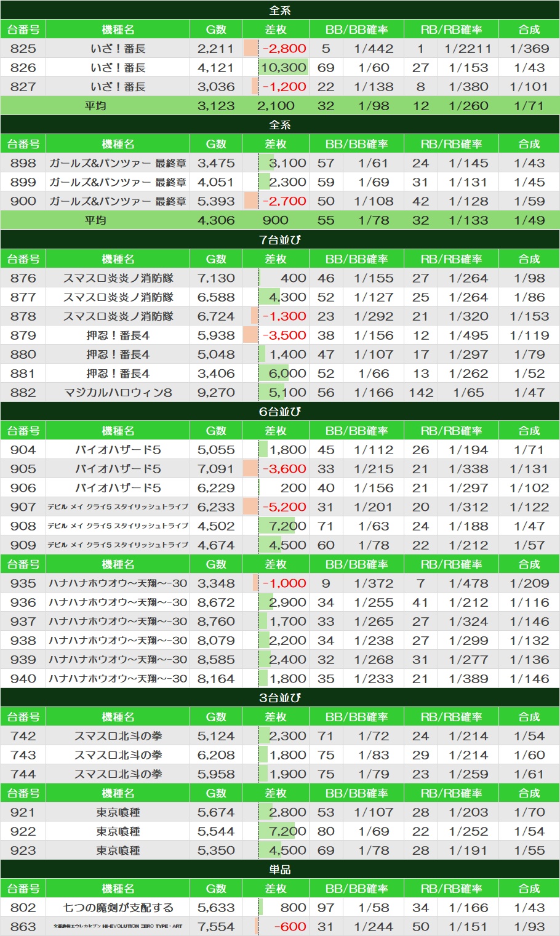Screen dimensions: 560x936
Task: Click the 1/65 RB probability in row 882
Action: (468, 393)
